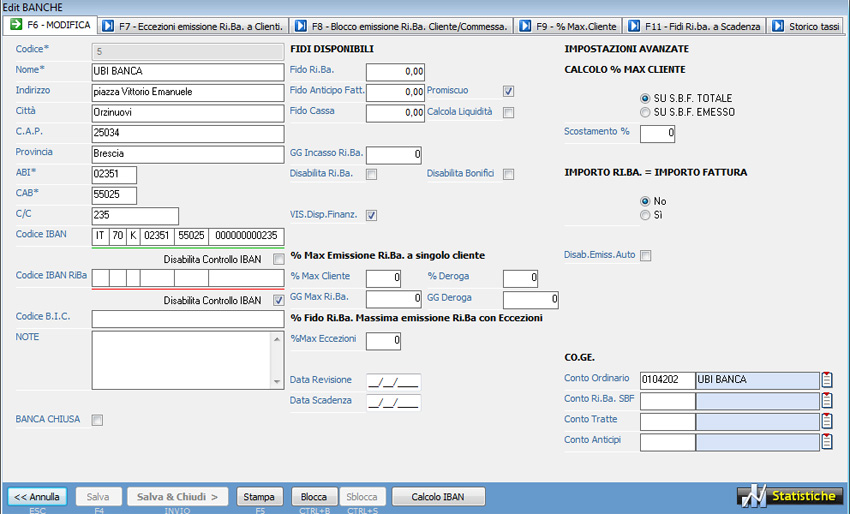Click lookup icon beside Conto Anticipi
The height and width of the screenshot is (514, 850).
click(x=827, y=442)
